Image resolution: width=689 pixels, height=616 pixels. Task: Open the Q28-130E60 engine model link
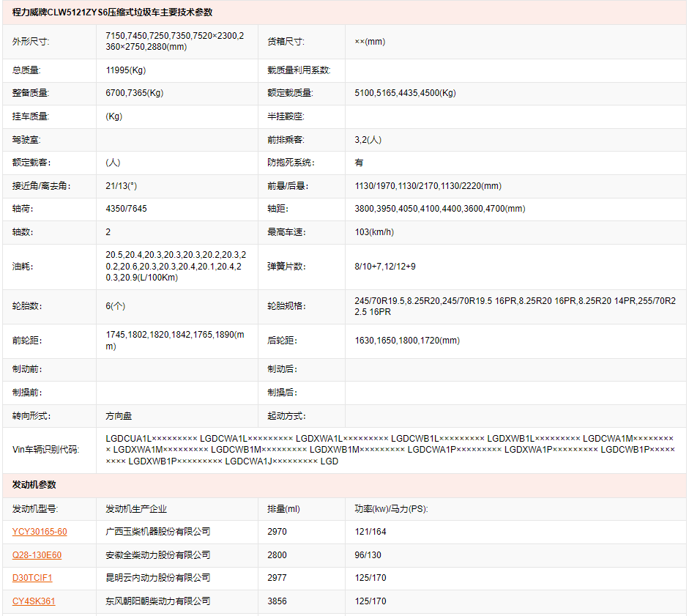37,555
